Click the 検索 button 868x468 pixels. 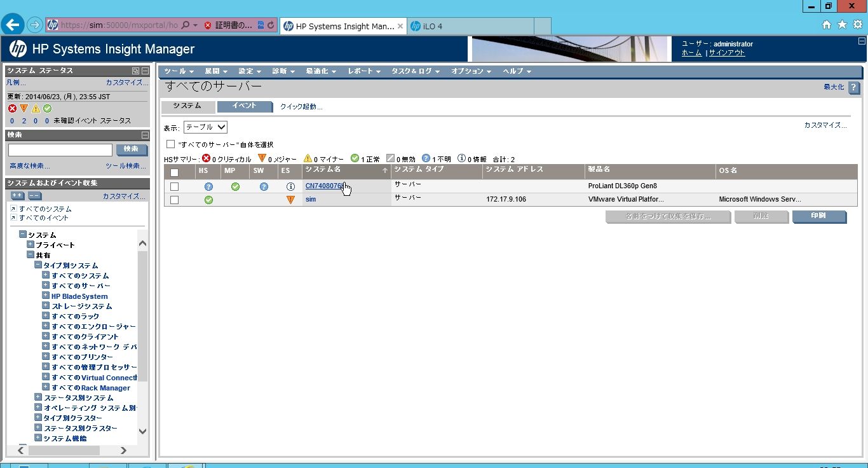(132, 149)
